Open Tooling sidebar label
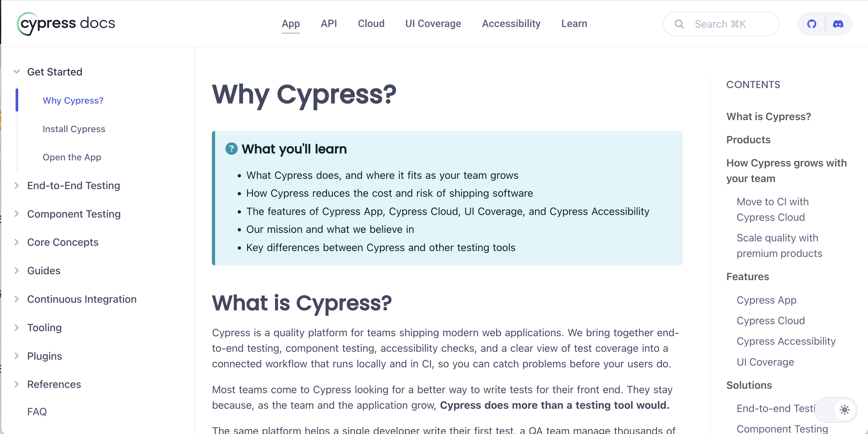Image resolution: width=868 pixels, height=434 pixels. point(44,328)
